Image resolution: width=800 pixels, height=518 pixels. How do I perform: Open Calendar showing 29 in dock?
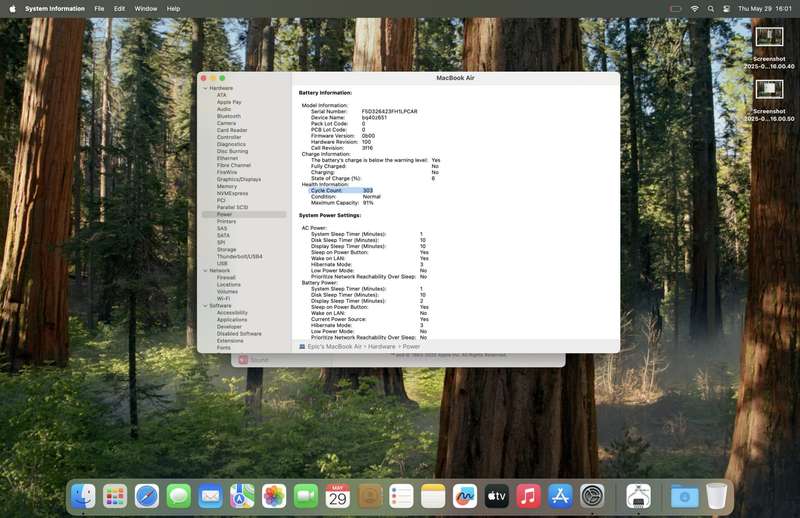pyautogui.click(x=337, y=496)
